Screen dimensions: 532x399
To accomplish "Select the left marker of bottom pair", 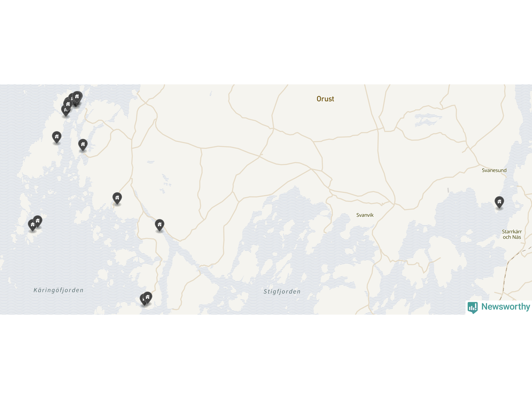I will click(144, 299).
